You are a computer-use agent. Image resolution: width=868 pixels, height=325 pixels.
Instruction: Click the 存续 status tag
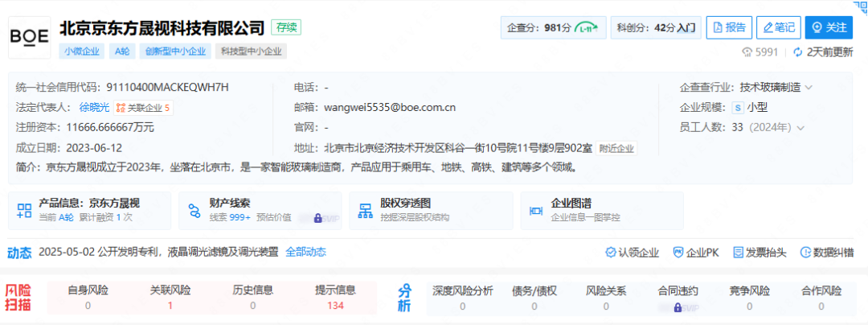tap(286, 27)
